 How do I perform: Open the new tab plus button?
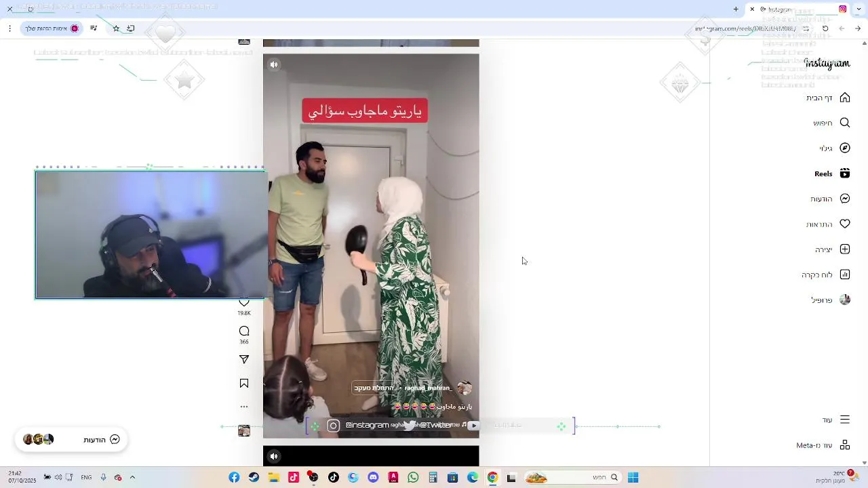[736, 9]
